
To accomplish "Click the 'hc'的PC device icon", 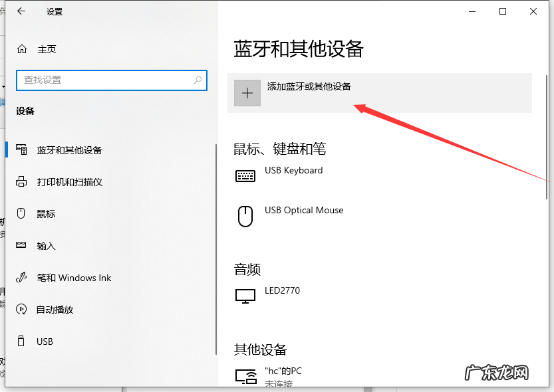I will click(x=245, y=375).
